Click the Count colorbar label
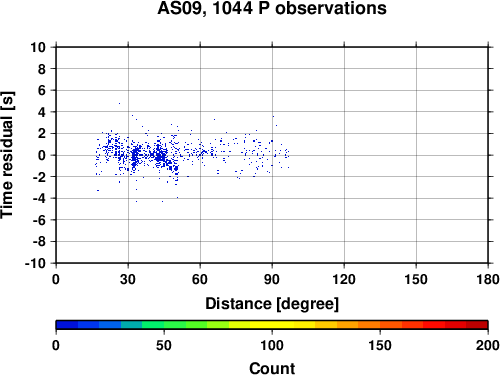The height and width of the screenshot is (375, 500). (x=272, y=368)
